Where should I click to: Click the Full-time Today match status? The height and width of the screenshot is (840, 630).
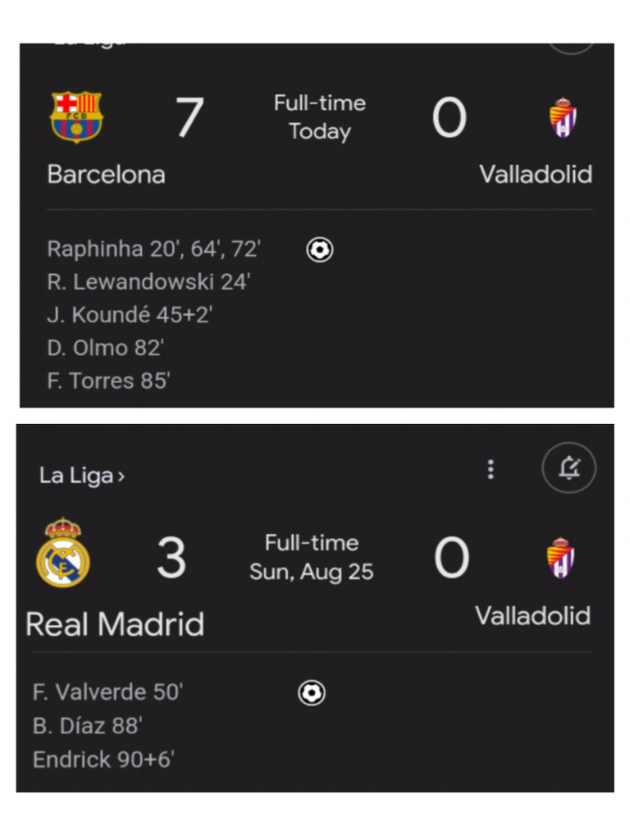pyautogui.click(x=319, y=117)
